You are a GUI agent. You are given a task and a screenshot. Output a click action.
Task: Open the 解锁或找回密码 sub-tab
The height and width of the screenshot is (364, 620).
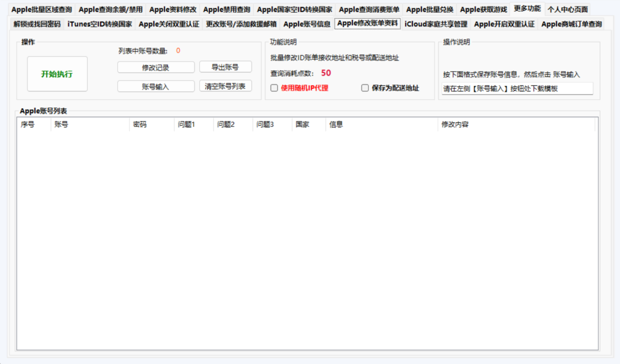[x=37, y=24]
